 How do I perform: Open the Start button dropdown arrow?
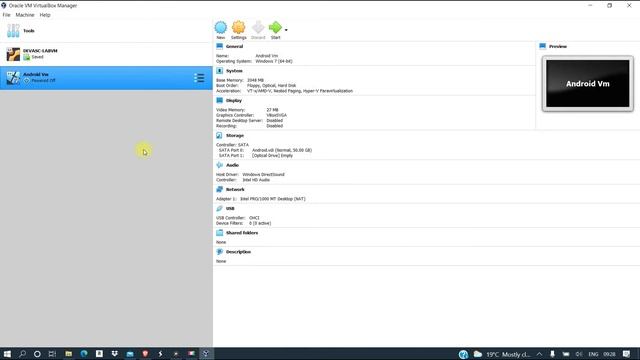pyautogui.click(x=286, y=30)
